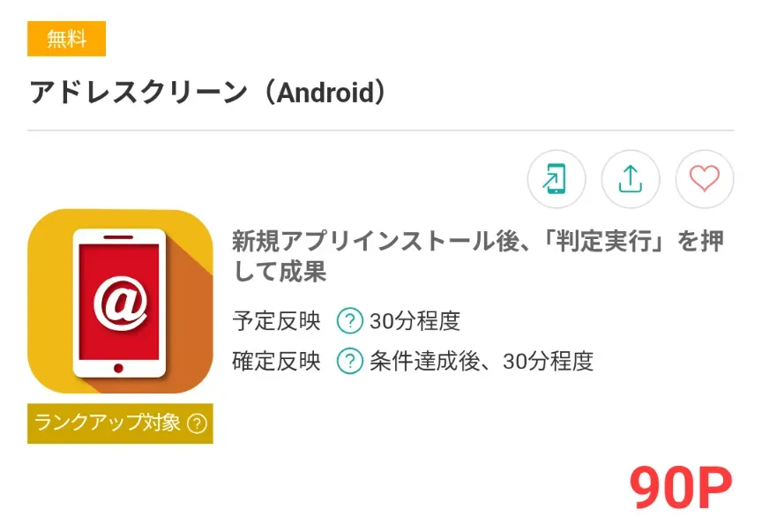Open help icon beside 予定反映
762x532 pixels.
[x=349, y=321]
